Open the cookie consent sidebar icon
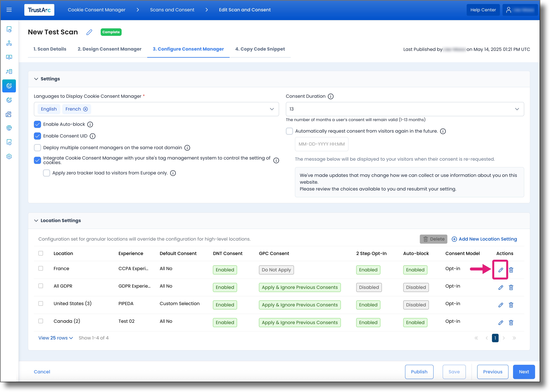Viewport: 550px width, 392px height. tap(9, 86)
